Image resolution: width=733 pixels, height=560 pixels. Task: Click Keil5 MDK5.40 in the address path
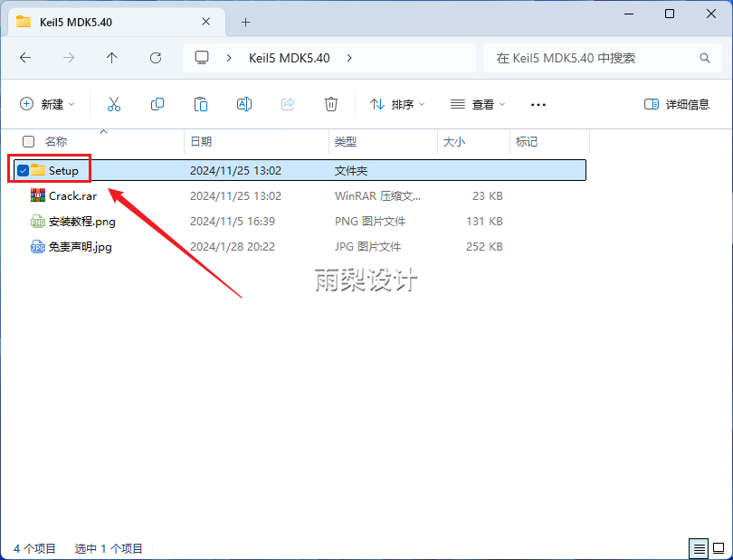click(290, 58)
